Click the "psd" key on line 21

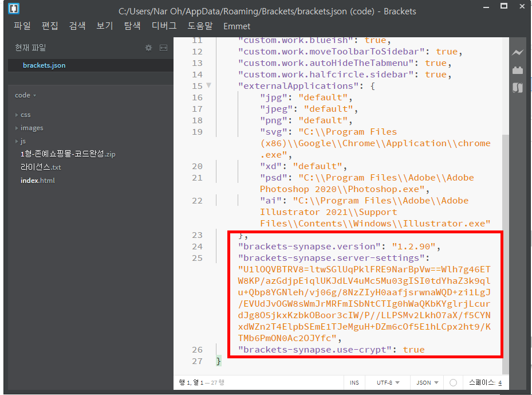pyautogui.click(x=274, y=178)
